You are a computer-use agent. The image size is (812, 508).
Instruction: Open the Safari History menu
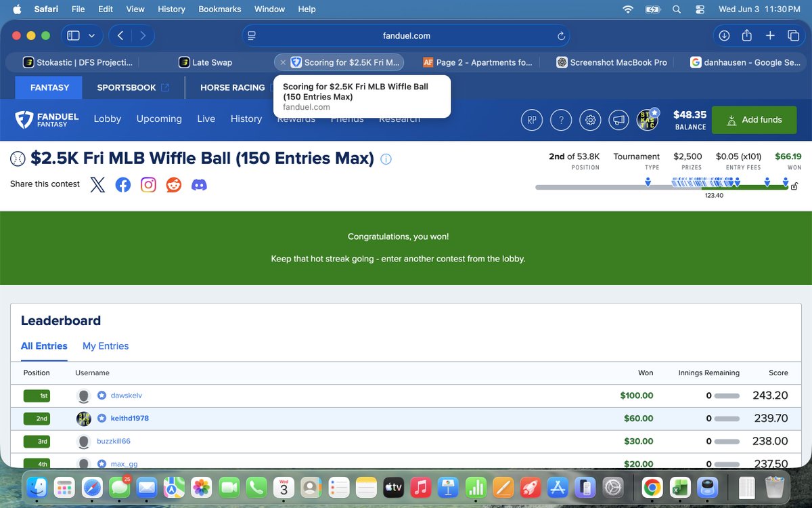coord(171,9)
